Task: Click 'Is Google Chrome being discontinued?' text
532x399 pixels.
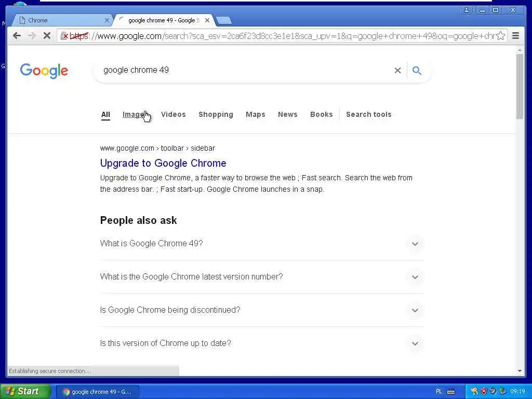Action: (x=170, y=310)
